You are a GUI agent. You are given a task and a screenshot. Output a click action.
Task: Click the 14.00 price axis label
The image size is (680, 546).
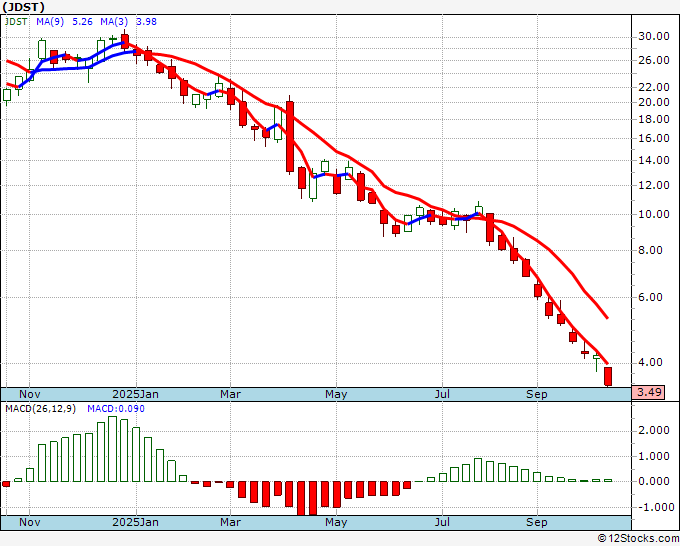(x=654, y=160)
